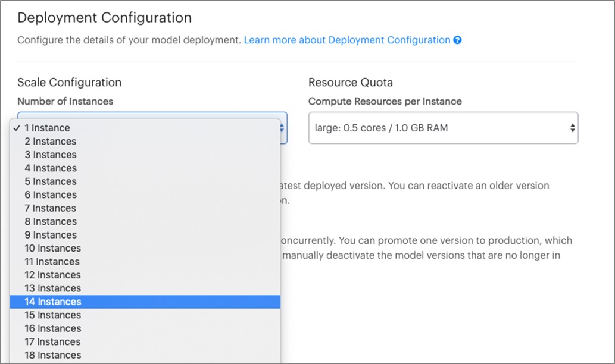
Task: Choose 17 Instances from the list
Action: (x=145, y=341)
